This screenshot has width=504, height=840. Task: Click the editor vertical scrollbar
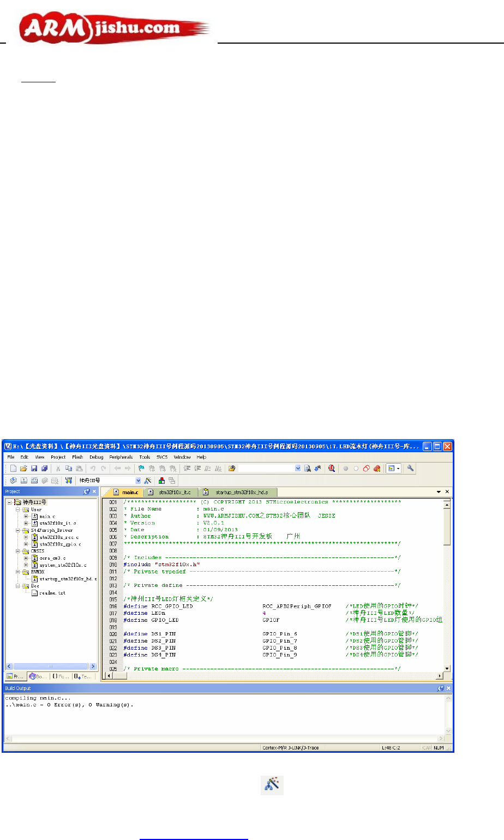pos(447,586)
